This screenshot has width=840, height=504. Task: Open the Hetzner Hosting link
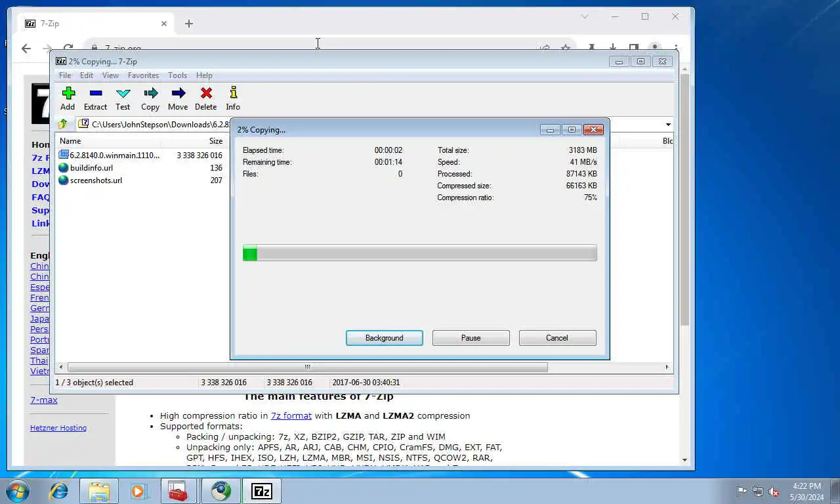(x=58, y=428)
